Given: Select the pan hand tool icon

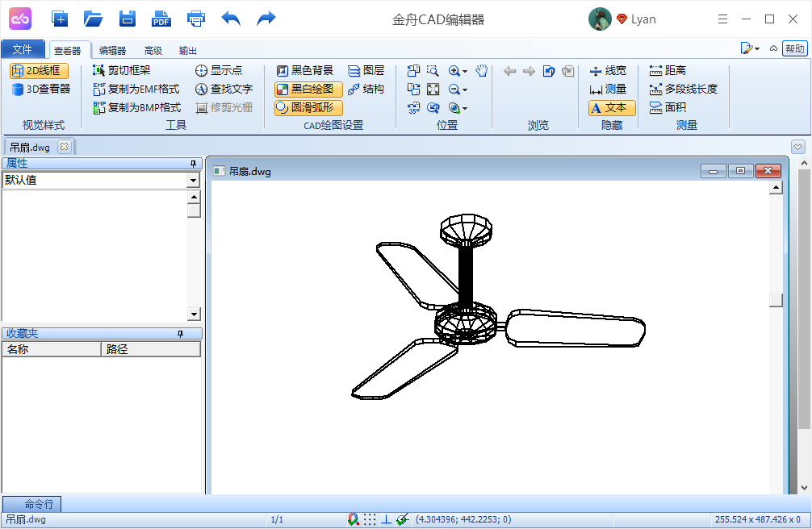Looking at the screenshot, I should pyautogui.click(x=482, y=71).
